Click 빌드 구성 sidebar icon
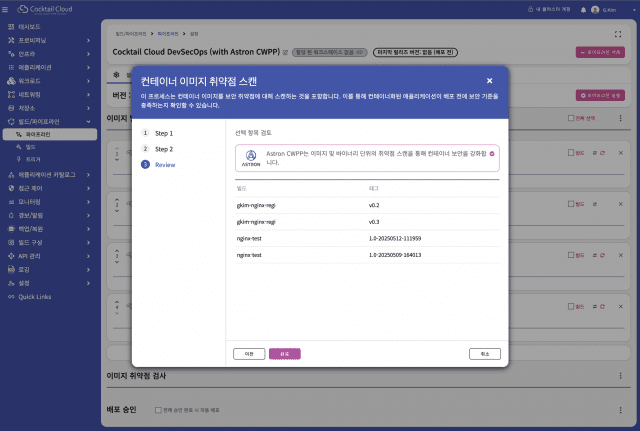Screen dimensions: 640x431 pos(11,242)
